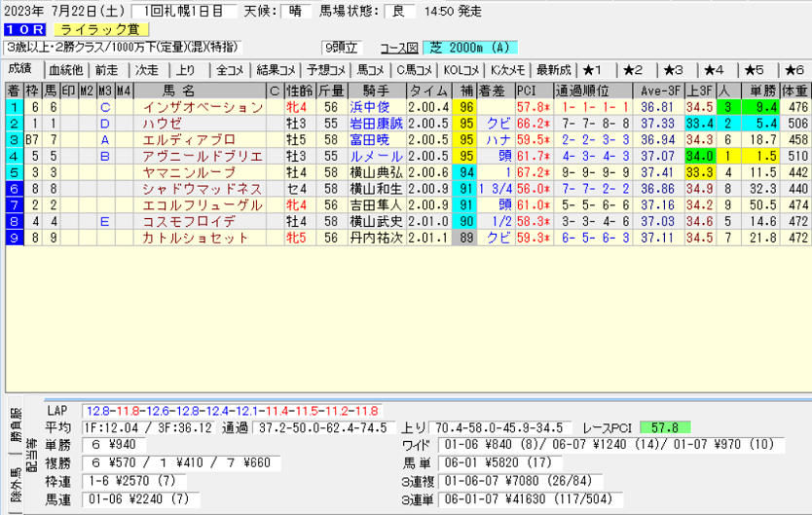The width and height of the screenshot is (812, 515).
Task: Click the 10R race number badge
Action: [21, 29]
